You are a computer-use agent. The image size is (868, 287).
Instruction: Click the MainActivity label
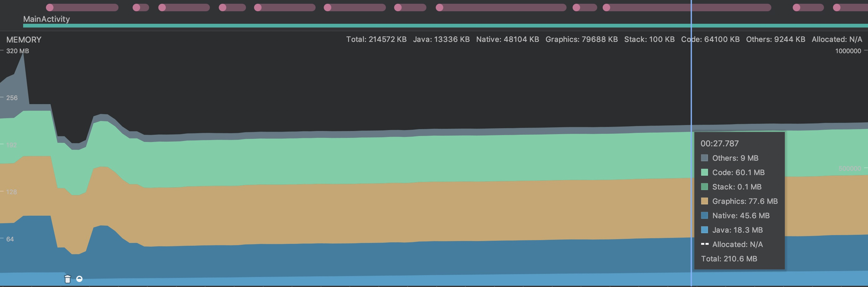(47, 19)
